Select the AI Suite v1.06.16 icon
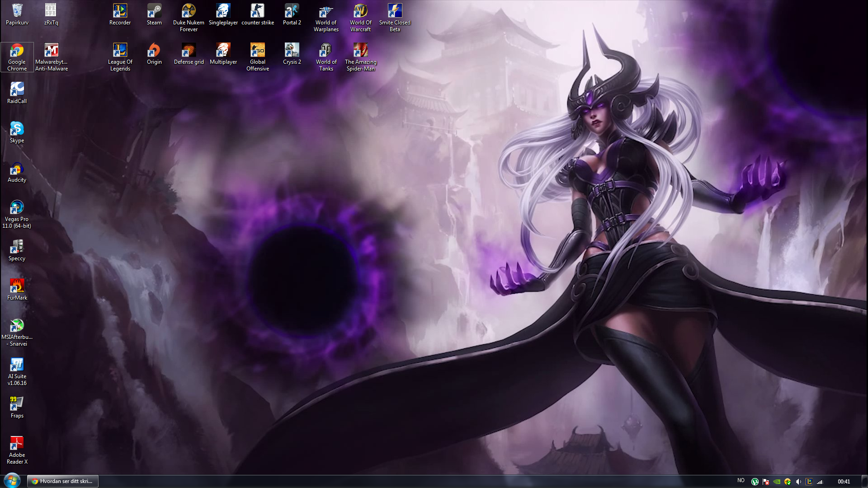Viewport: 868px width, 488px height. coord(17,371)
